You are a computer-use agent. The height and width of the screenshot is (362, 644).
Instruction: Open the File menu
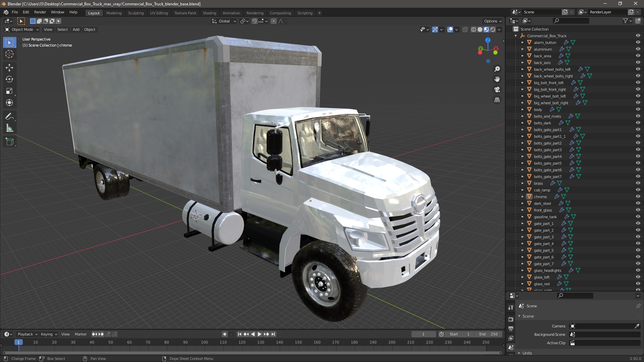15,12
